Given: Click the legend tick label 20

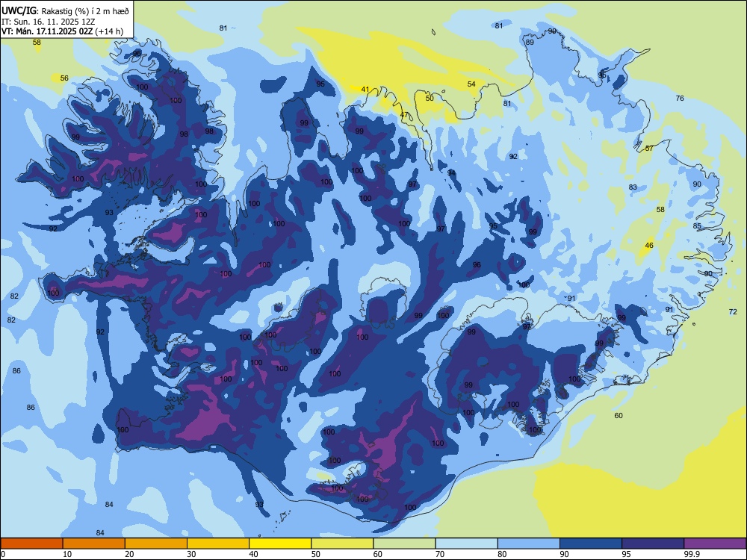Looking at the screenshot, I should (x=129, y=554).
